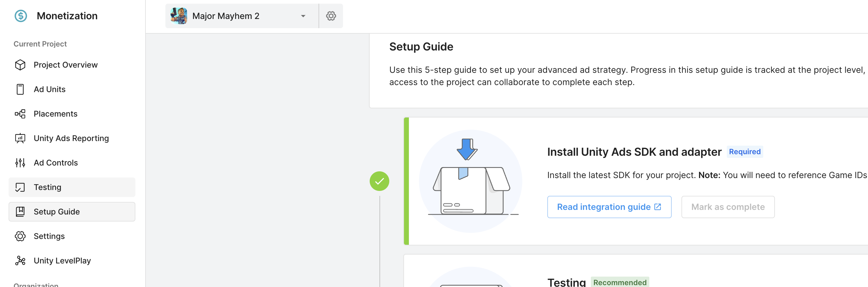
Task: Click the Unity LevelPlay nodes icon
Action: [20, 261]
